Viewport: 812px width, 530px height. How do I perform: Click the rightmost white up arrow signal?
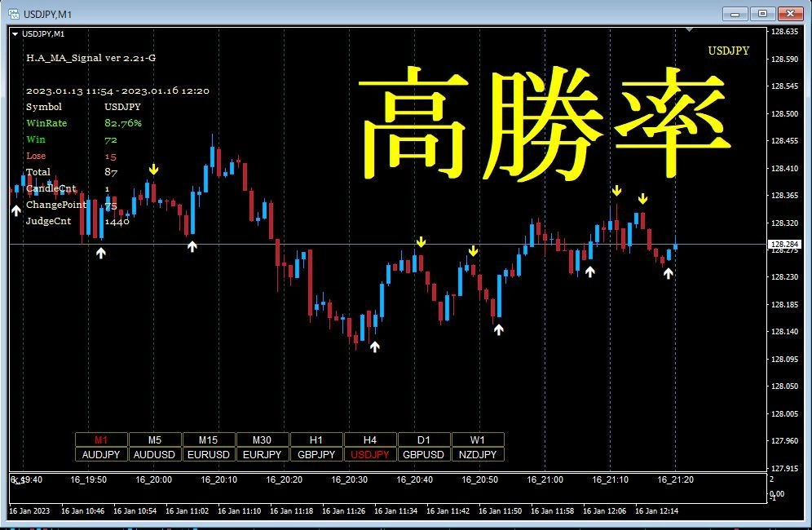pyautogui.click(x=669, y=273)
